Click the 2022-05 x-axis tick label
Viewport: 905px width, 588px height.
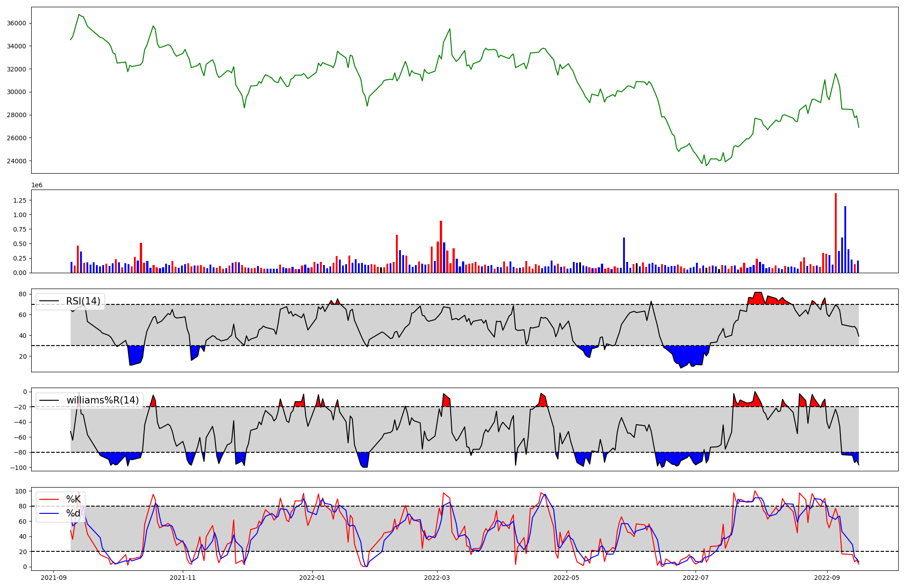pyautogui.click(x=566, y=578)
